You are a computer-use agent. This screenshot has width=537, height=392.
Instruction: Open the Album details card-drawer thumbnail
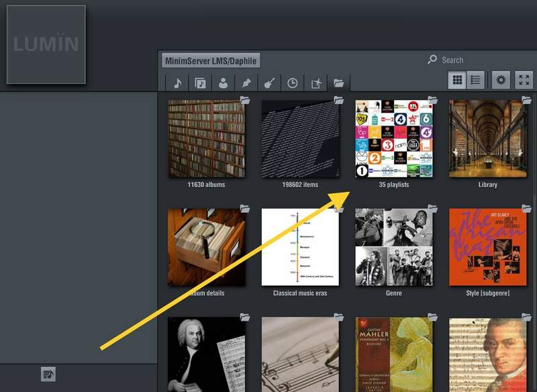click(x=207, y=247)
